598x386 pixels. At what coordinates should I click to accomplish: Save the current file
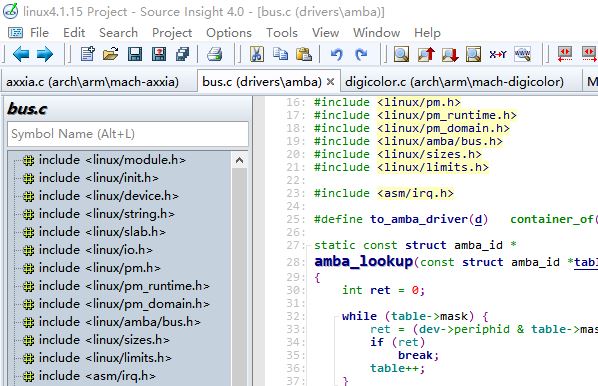click(135, 54)
